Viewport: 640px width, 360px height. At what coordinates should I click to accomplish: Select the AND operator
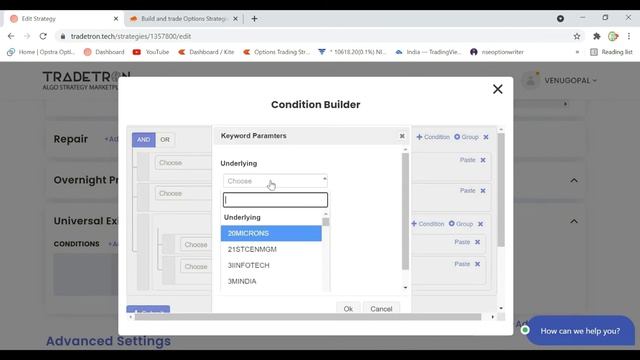click(143, 140)
